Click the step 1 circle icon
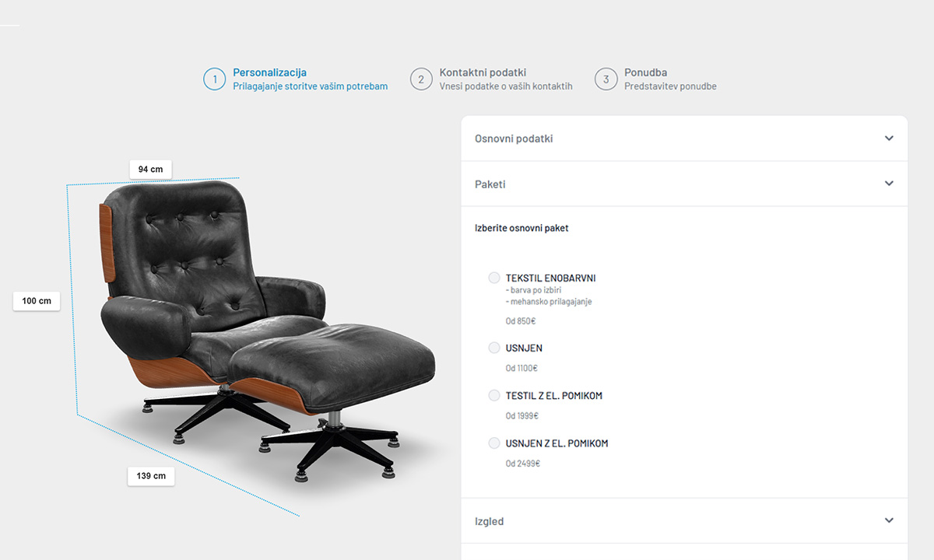This screenshot has height=560, width=934. (215, 79)
